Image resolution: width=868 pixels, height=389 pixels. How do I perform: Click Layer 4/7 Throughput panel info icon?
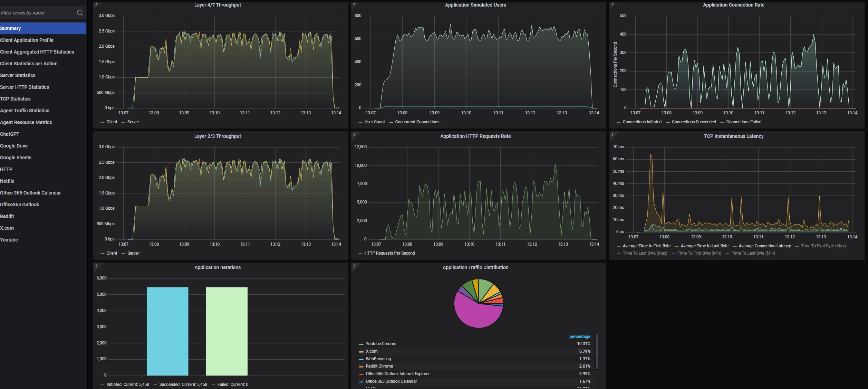pyautogui.click(x=96, y=4)
